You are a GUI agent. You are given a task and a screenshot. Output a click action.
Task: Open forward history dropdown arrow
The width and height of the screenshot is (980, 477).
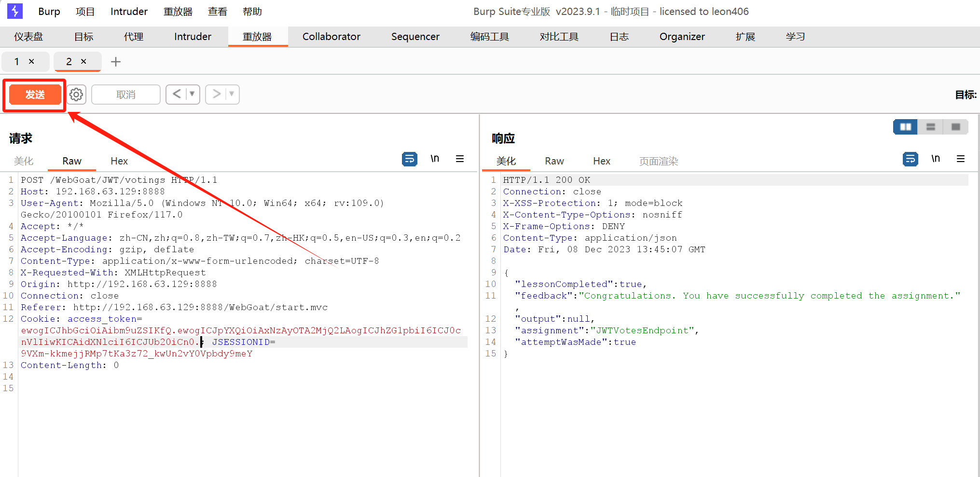click(x=232, y=94)
